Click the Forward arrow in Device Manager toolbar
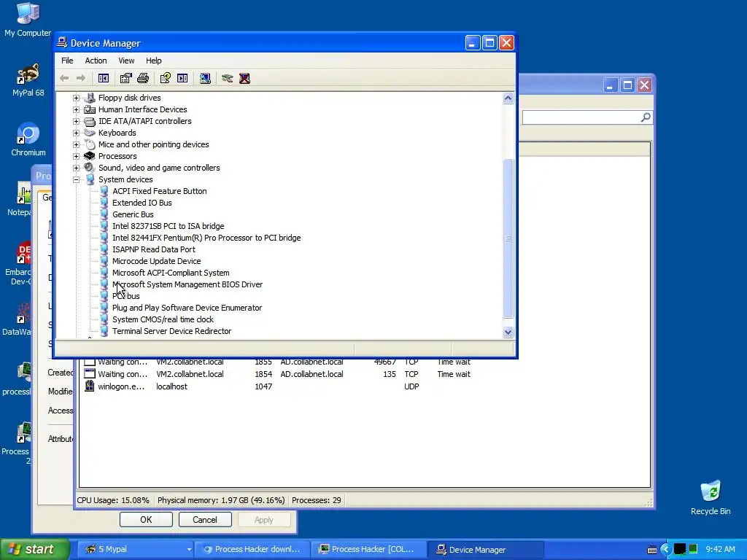This screenshot has height=560, width=747. tap(81, 78)
